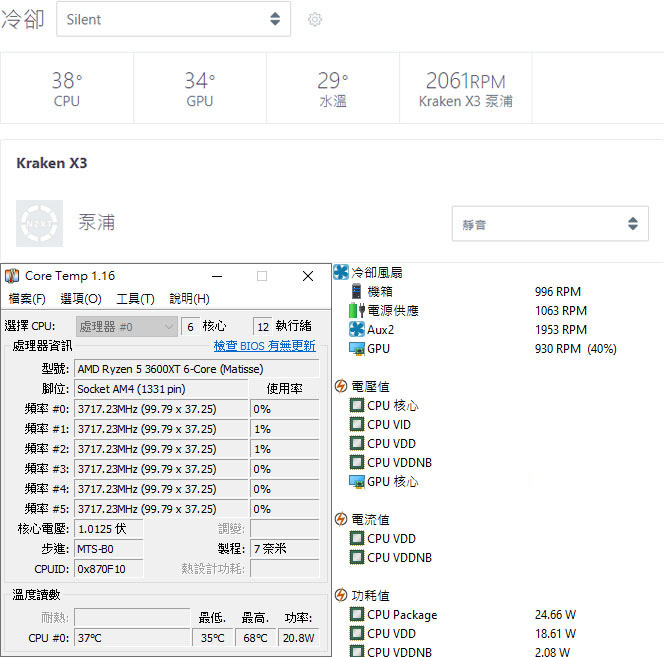The height and width of the screenshot is (657, 664).
Task: Click the 電流值 current category icon
Action: coord(341,519)
